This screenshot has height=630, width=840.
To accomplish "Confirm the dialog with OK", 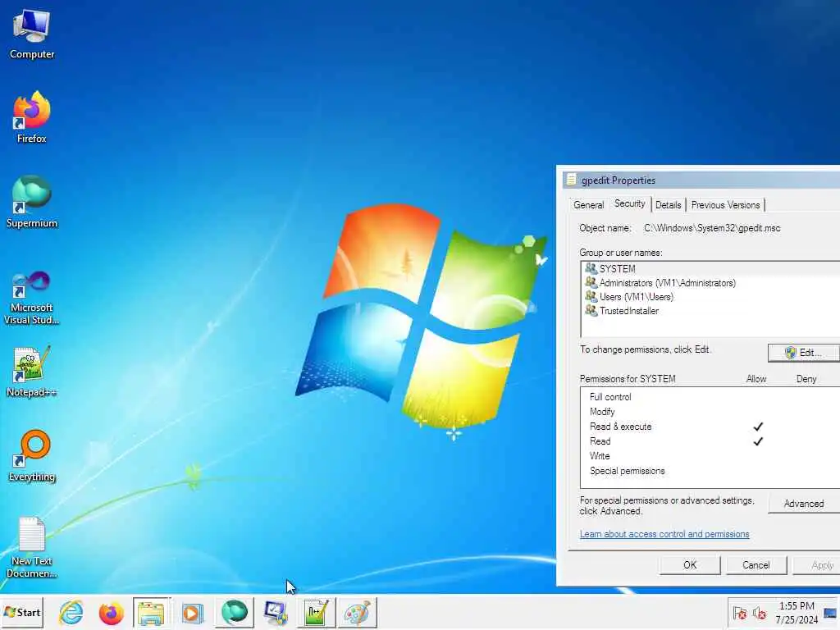I will click(690, 564).
